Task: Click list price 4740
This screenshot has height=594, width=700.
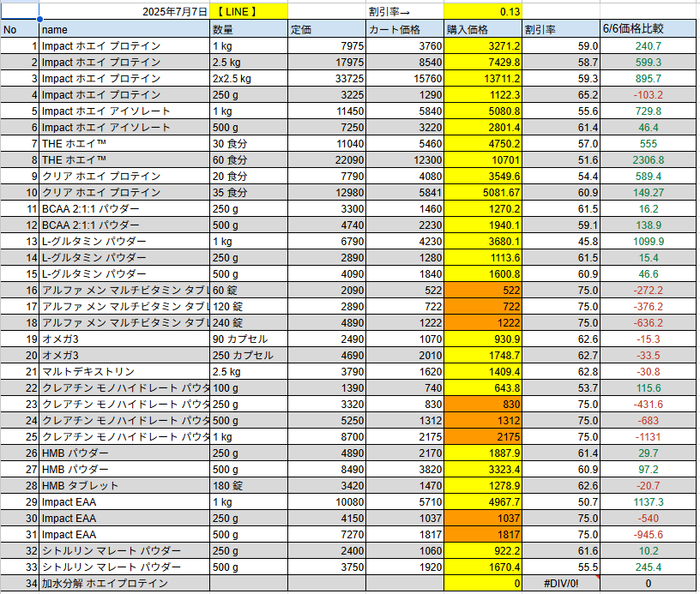Action: 327,225
